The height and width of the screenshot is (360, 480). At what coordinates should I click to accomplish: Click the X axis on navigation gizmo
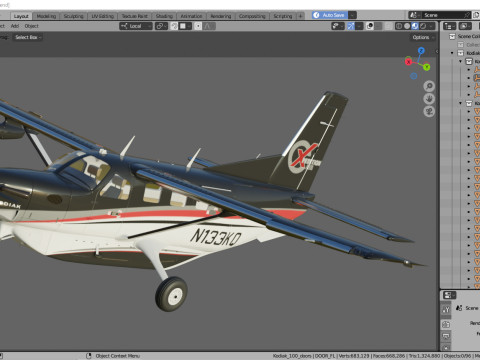click(x=409, y=62)
